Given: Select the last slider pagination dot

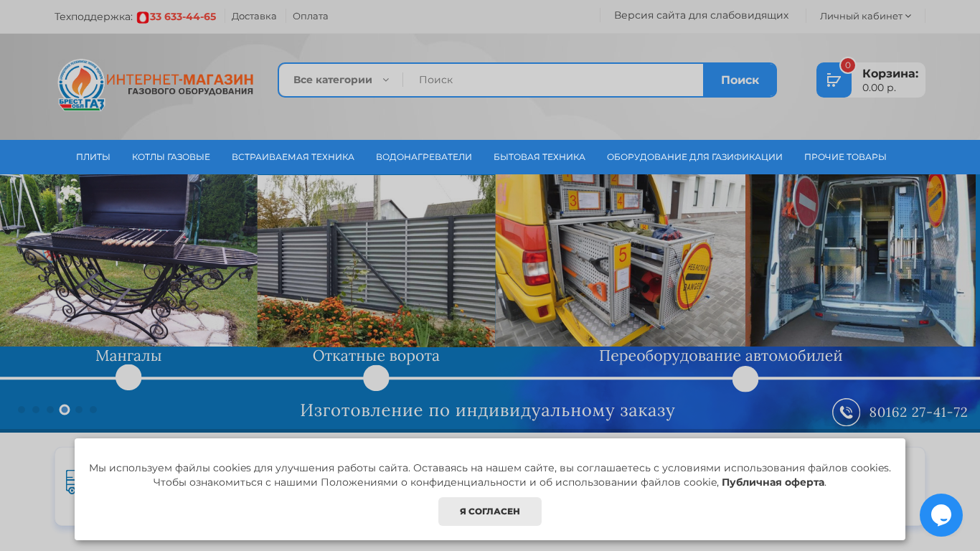Looking at the screenshot, I should pyautogui.click(x=93, y=410).
